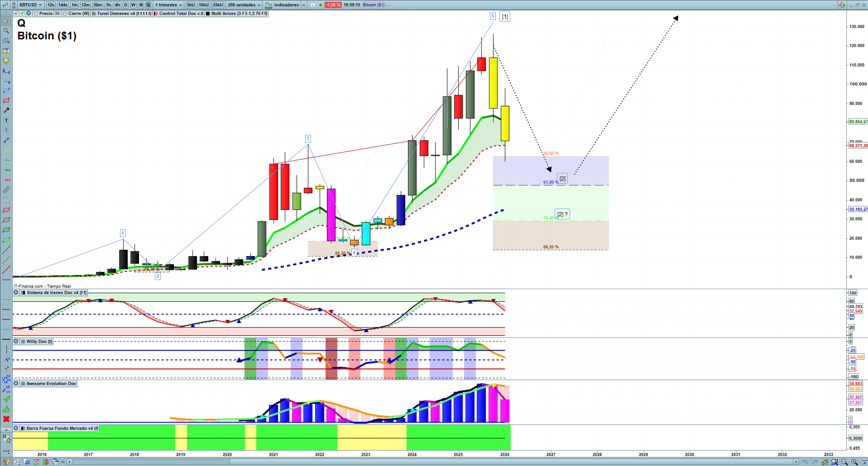Switch to the D daily timeframe

point(126,5)
